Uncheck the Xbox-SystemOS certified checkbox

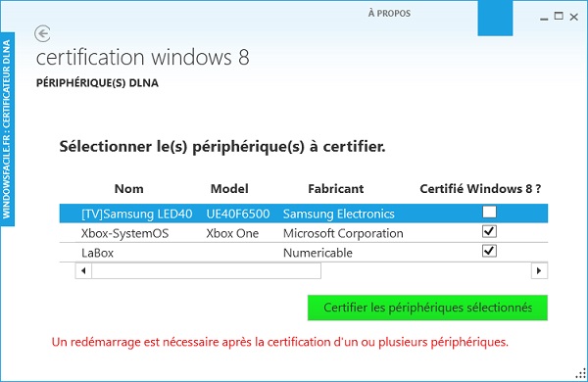[x=489, y=231]
